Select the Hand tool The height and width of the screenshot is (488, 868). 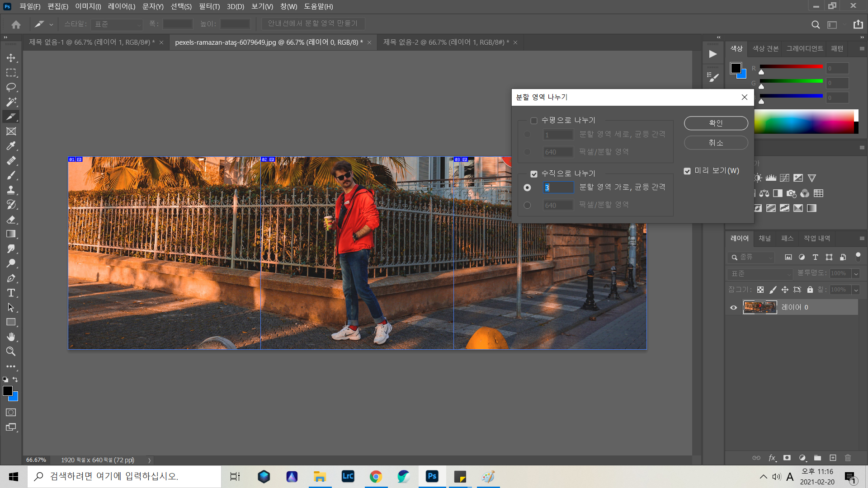tap(11, 337)
